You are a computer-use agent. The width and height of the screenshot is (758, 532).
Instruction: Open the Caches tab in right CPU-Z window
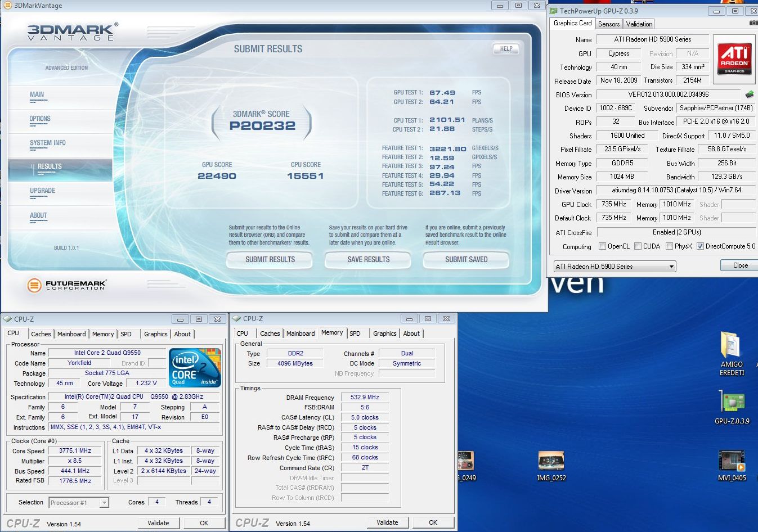270,333
